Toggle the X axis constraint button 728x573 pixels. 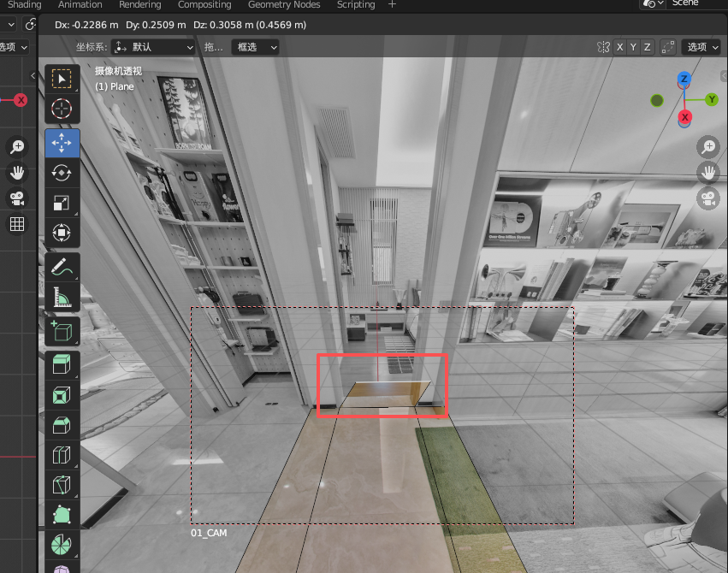coord(619,47)
